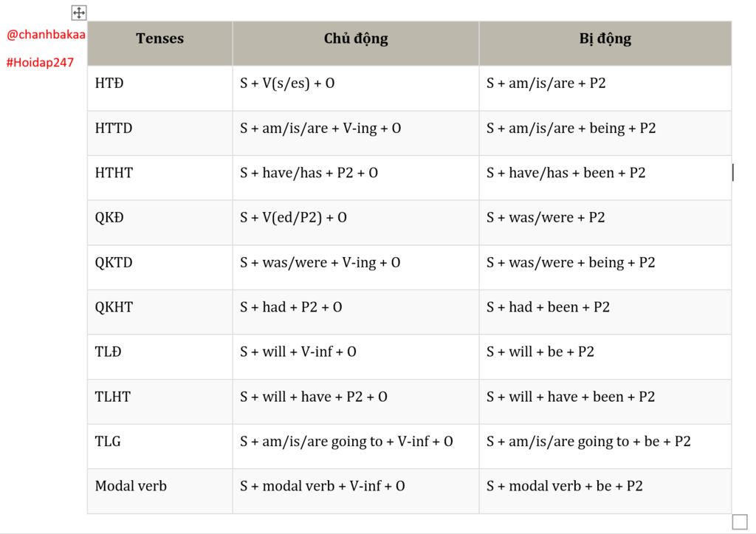Click the HTTD passive formula cell
756x534 pixels.
click(x=605, y=133)
